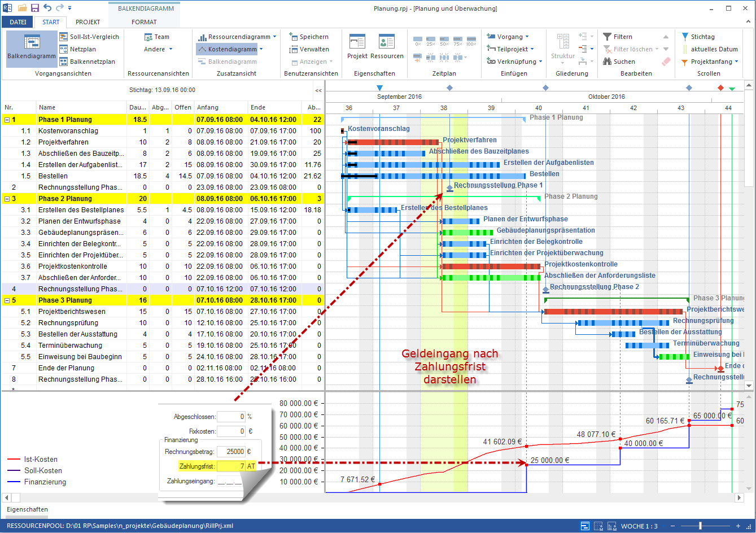Click the Filtern funnel icon
This screenshot has width=756, height=533.
coord(608,37)
